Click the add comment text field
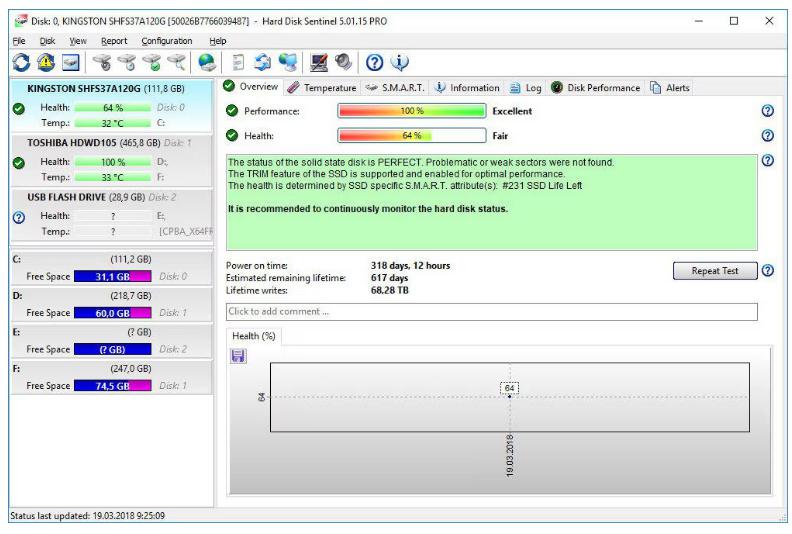Screen dimensions: 792x534 (491, 312)
